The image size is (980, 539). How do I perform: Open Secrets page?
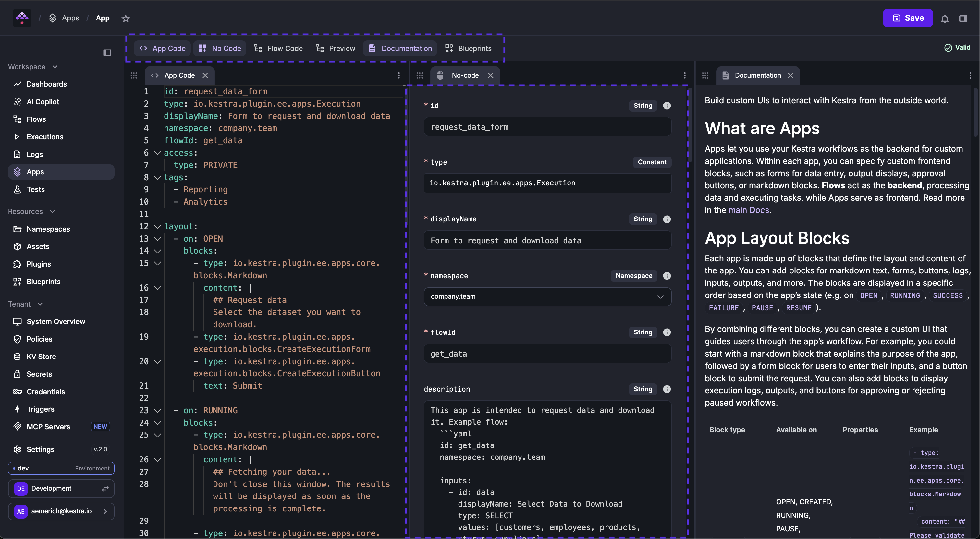click(x=61, y=374)
